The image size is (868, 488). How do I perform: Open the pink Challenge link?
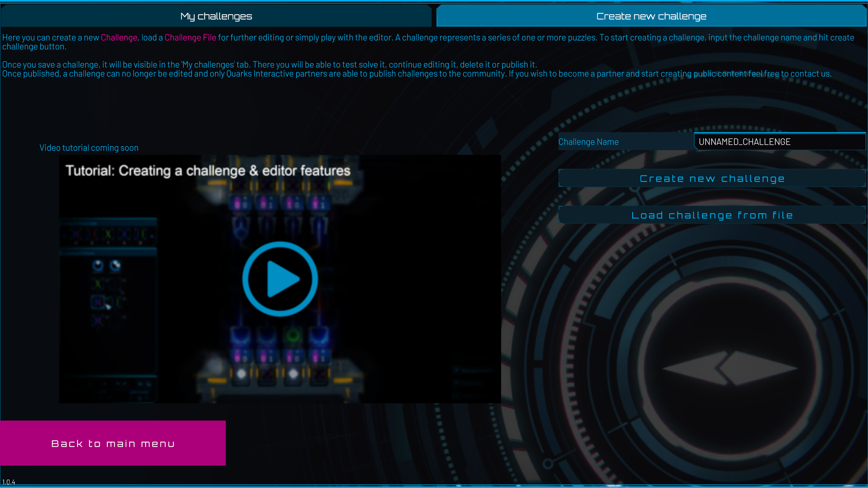(118, 37)
